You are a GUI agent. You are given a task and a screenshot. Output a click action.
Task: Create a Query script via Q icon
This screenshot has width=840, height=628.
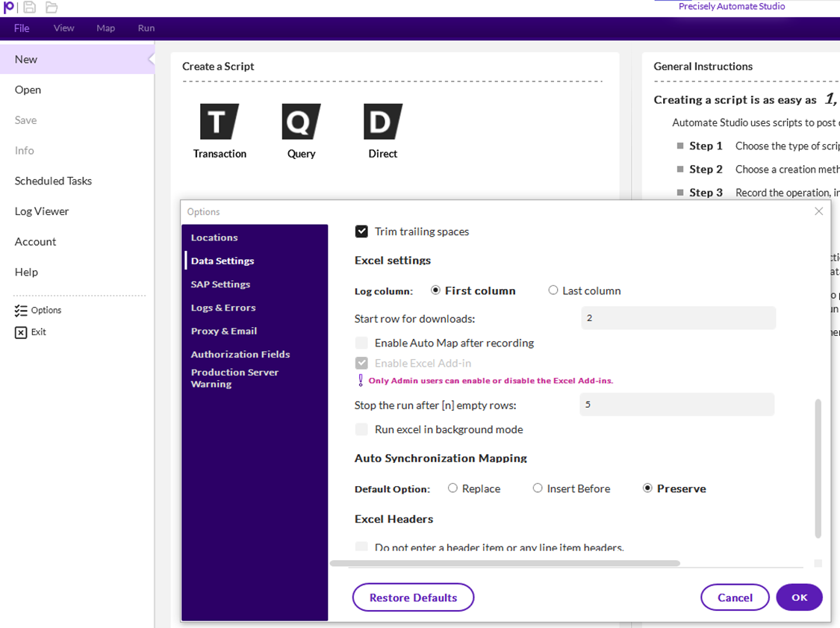point(301,122)
